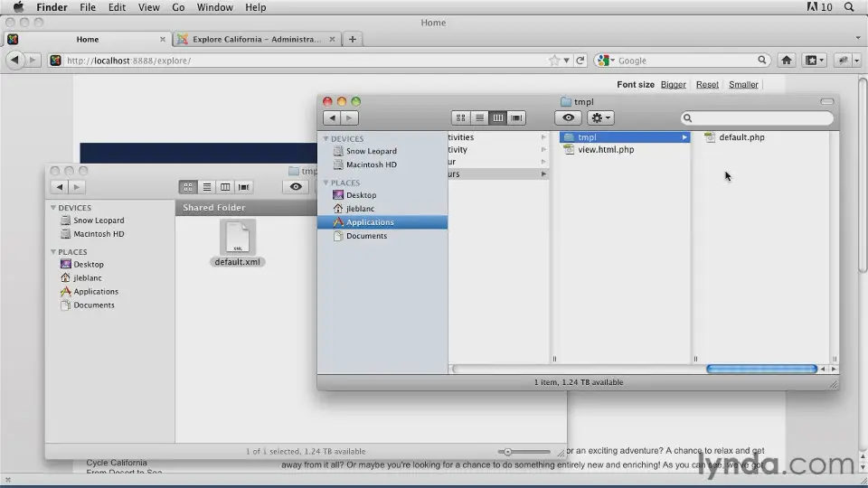
Task: Switch front Finder window to Cover Flow view
Action: pos(516,117)
